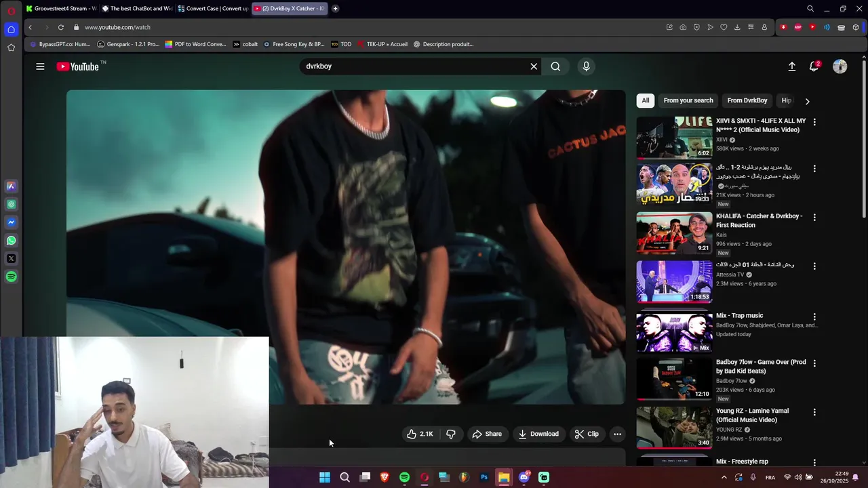Open the Windows Start menu
The width and height of the screenshot is (868, 488).
point(325,477)
